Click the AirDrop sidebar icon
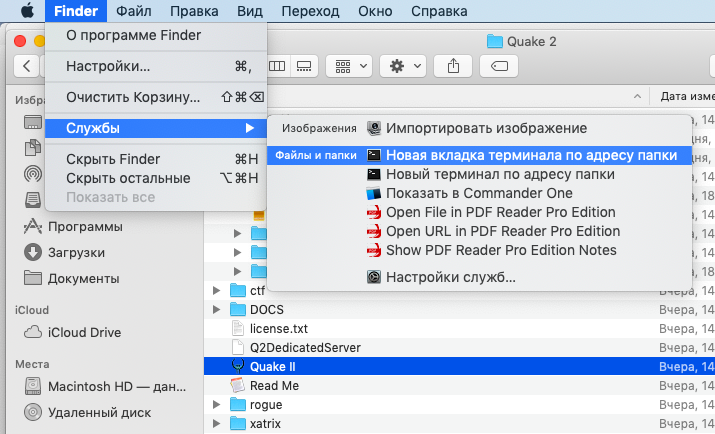Image resolution: width=715 pixels, height=434 pixels. [33, 174]
